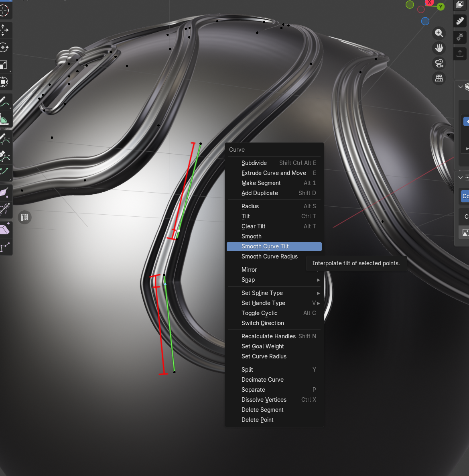Open the Mirror submenu

[x=274, y=270]
